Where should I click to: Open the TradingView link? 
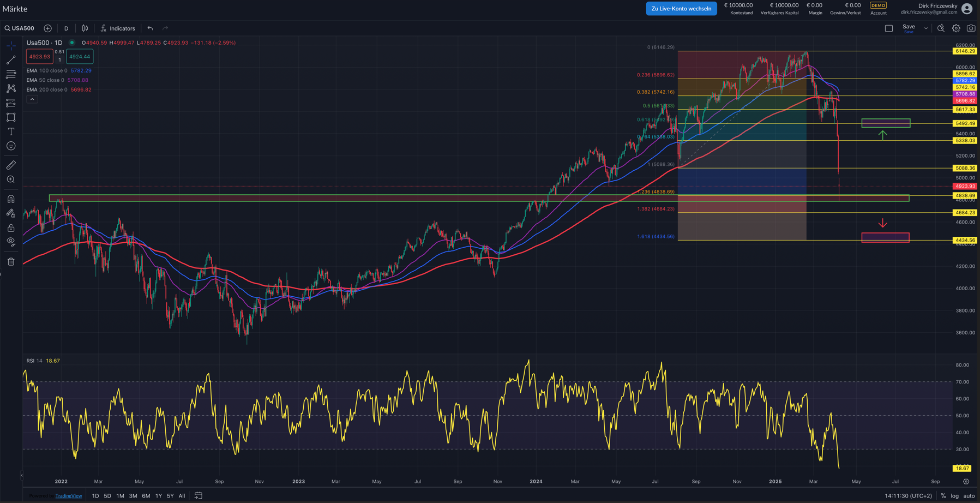69,496
